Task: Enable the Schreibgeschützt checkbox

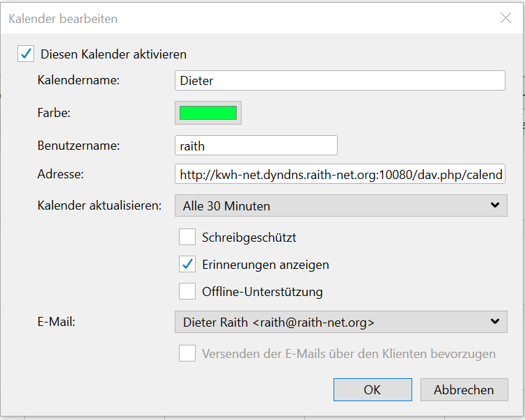Action: [187, 238]
